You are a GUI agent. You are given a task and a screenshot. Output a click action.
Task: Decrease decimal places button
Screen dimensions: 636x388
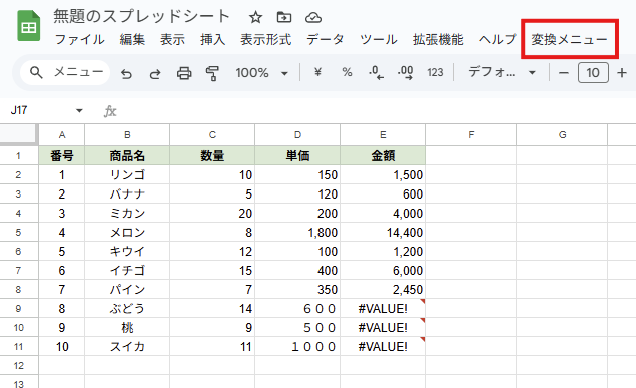[376, 73]
